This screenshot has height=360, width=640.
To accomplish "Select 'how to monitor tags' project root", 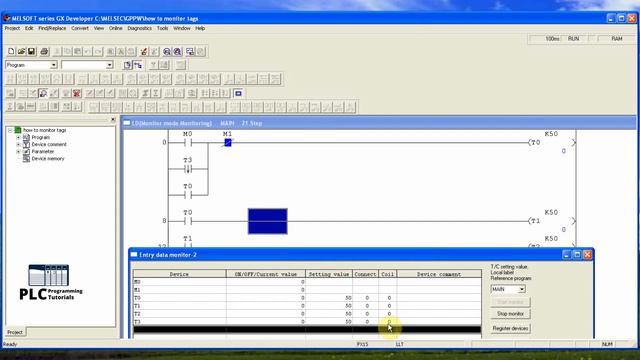I will [44, 130].
